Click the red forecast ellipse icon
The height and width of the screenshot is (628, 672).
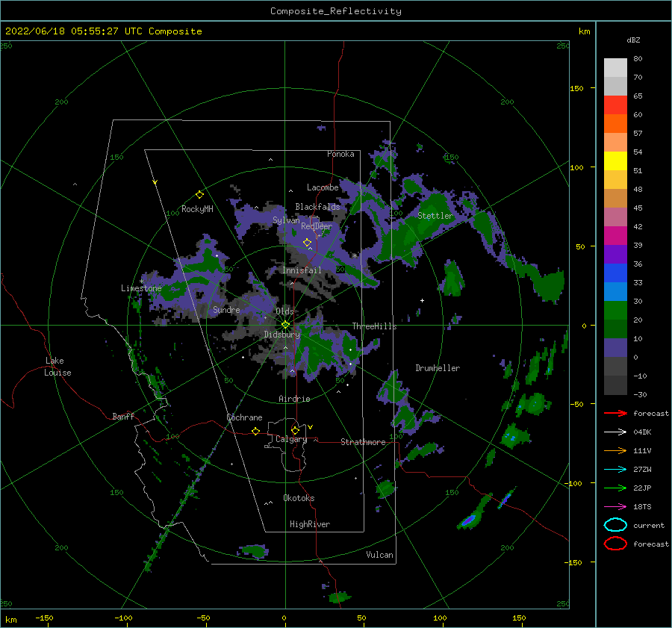coord(615,544)
